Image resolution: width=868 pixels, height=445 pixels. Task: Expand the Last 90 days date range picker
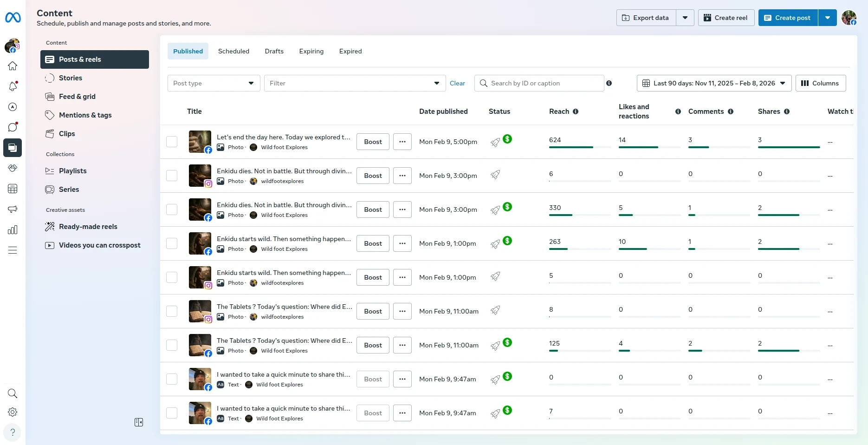pos(714,83)
